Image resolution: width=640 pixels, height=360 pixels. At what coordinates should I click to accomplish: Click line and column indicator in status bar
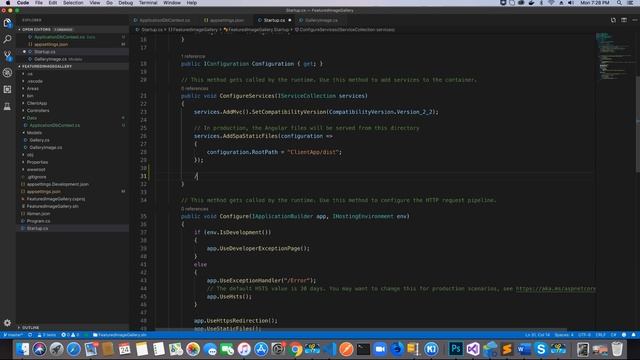click(x=538, y=335)
